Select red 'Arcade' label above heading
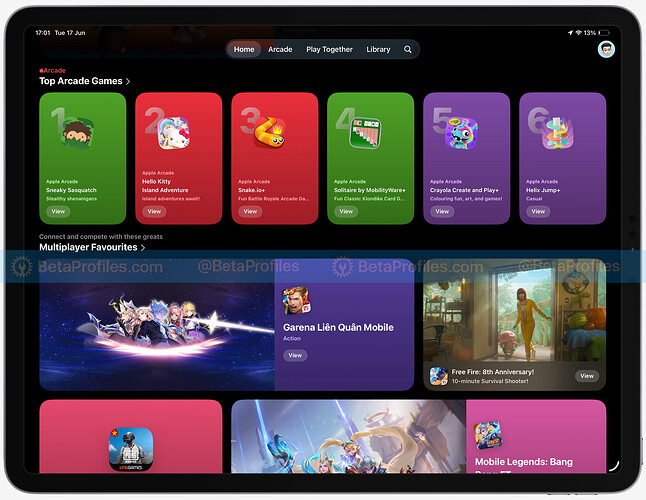 click(52, 70)
